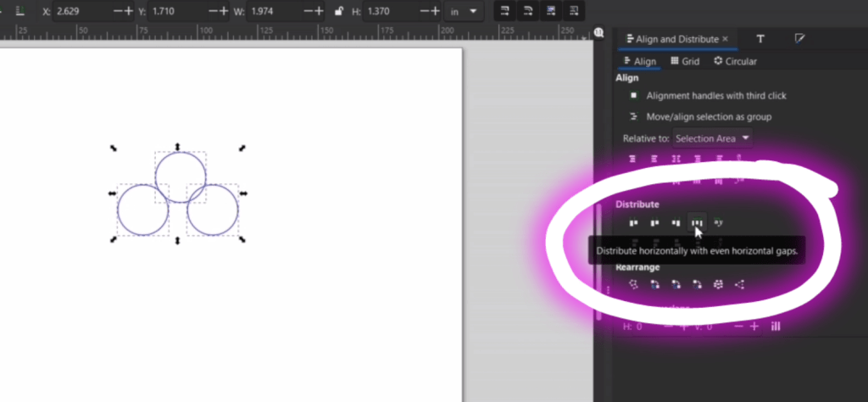Image resolution: width=868 pixels, height=402 pixels.
Task: Switch to the Circular tab
Action: (x=735, y=61)
